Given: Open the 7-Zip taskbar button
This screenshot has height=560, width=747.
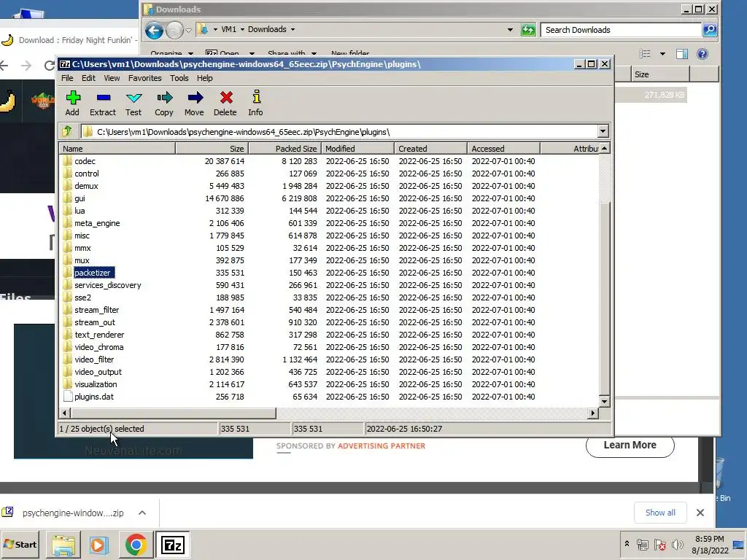Looking at the screenshot, I should pyautogui.click(x=172, y=545).
